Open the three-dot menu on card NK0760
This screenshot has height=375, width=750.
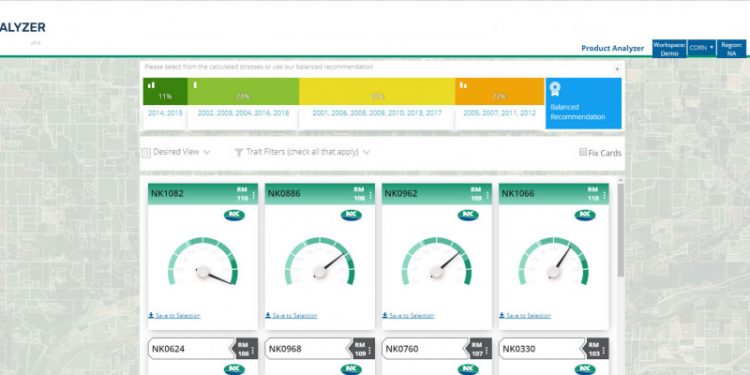[x=487, y=350]
